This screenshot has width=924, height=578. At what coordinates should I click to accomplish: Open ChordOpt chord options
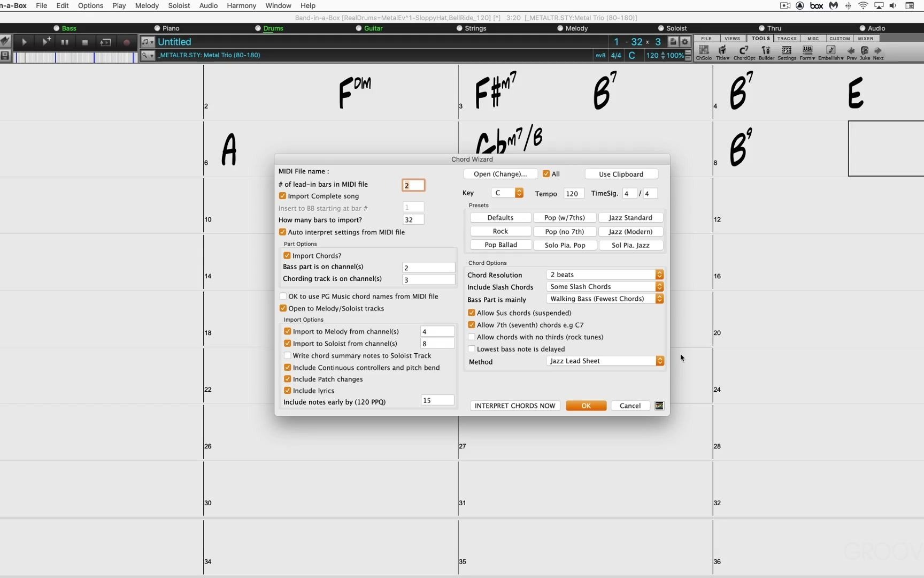click(x=744, y=52)
